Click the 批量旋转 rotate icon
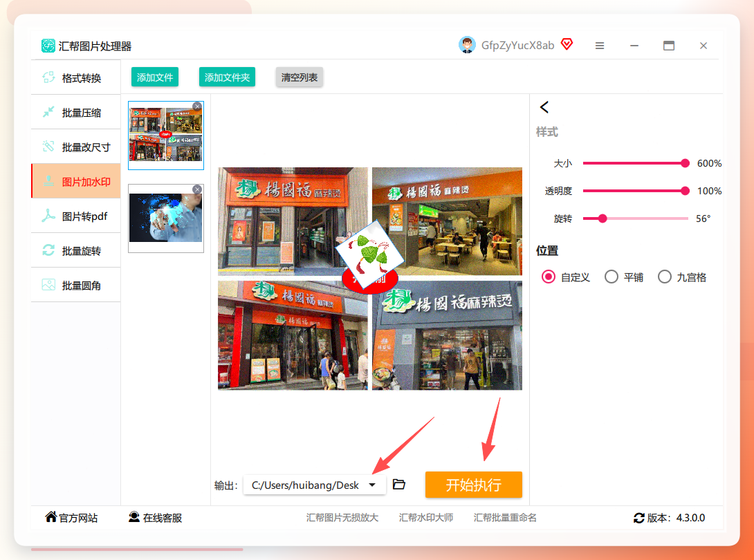Screen dimensions: 754x560 click(x=48, y=250)
